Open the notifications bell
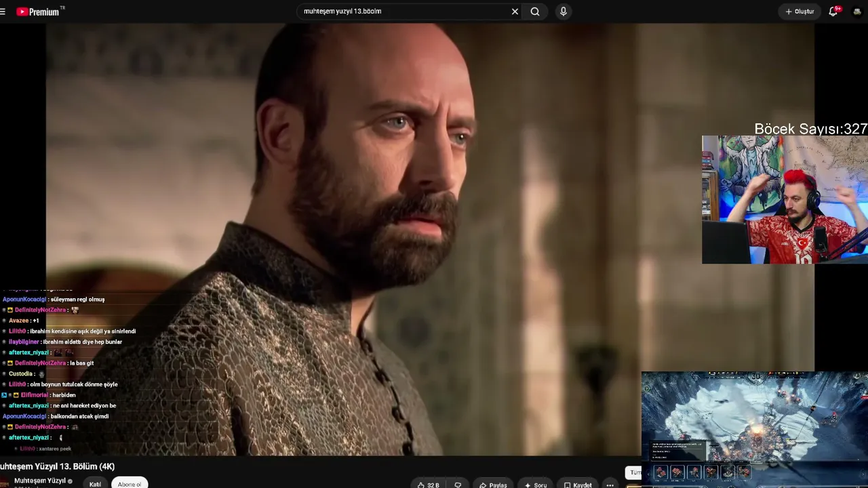This screenshot has height=488, width=868. coord(833,12)
